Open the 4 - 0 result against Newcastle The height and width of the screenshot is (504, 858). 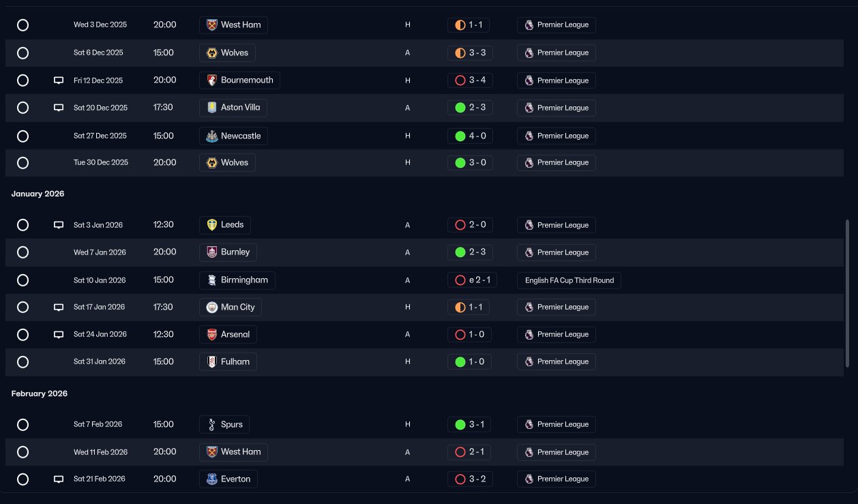pos(470,136)
